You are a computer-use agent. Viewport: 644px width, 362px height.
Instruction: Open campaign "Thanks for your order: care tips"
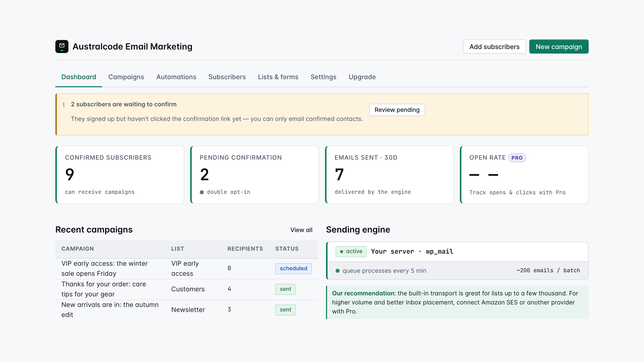[104, 289]
